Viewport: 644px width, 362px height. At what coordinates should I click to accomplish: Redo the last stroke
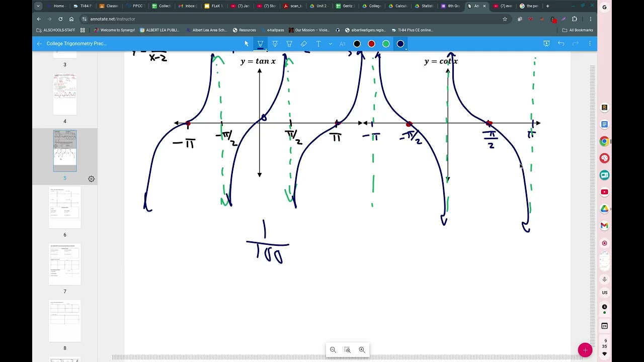coord(576,43)
